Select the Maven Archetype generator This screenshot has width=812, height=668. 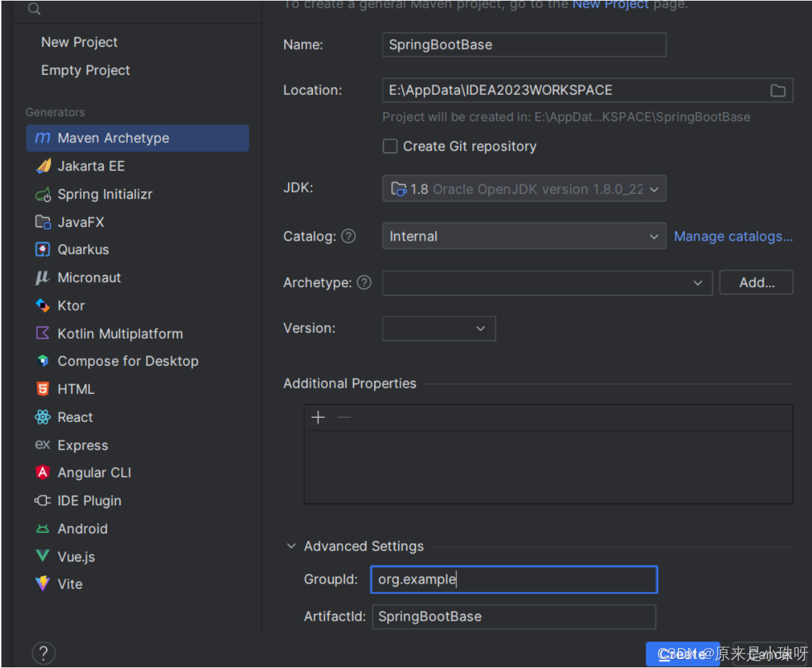click(138, 138)
